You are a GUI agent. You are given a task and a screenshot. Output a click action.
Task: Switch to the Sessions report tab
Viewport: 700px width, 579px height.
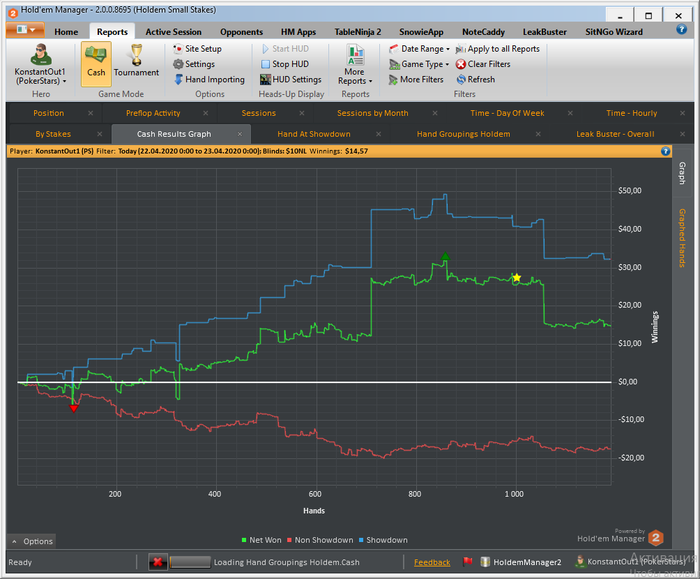tap(258, 113)
